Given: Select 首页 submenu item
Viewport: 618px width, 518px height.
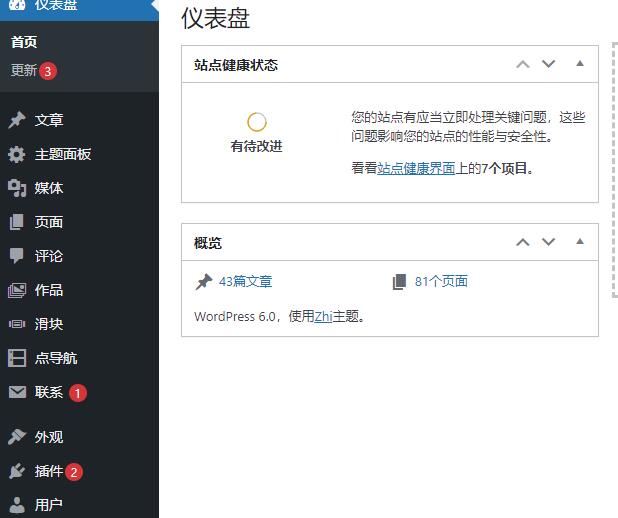Looking at the screenshot, I should 24,42.
